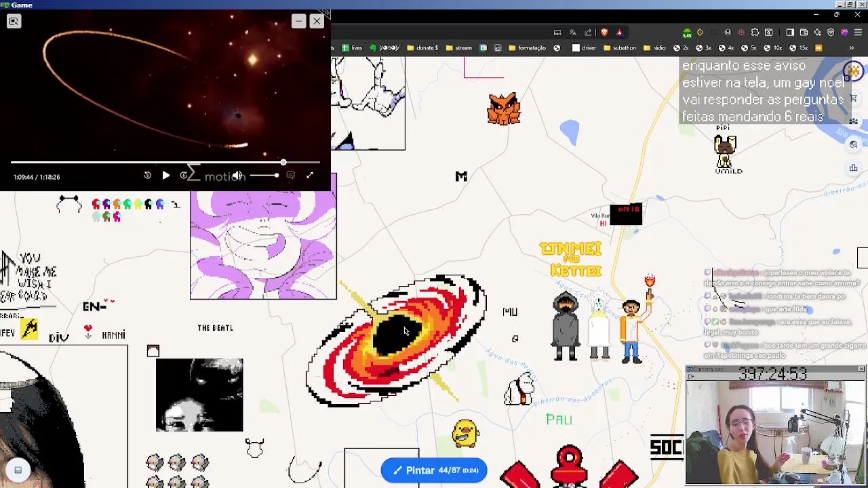Open the wplace user profile avatar
The width and height of the screenshot is (868, 488).
(853, 71)
